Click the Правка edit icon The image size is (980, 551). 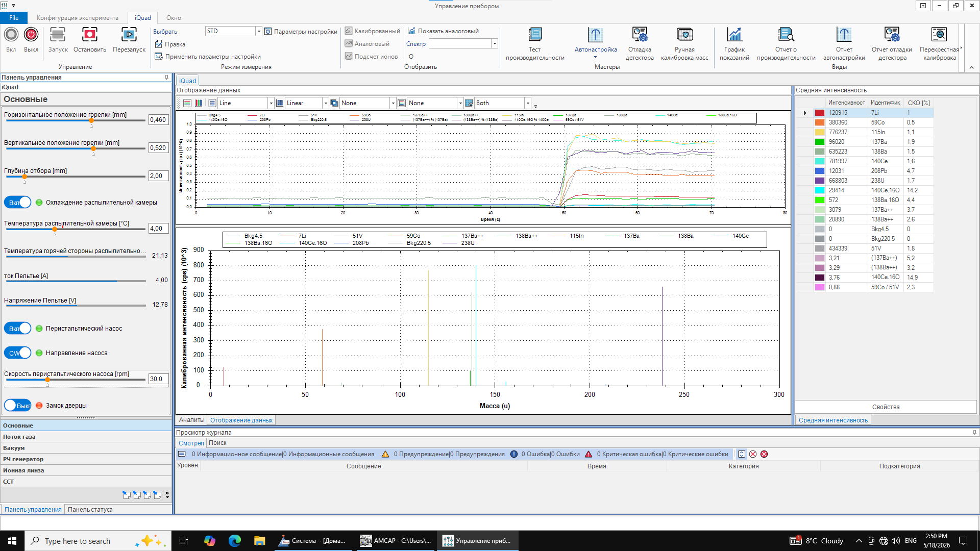coord(159,44)
